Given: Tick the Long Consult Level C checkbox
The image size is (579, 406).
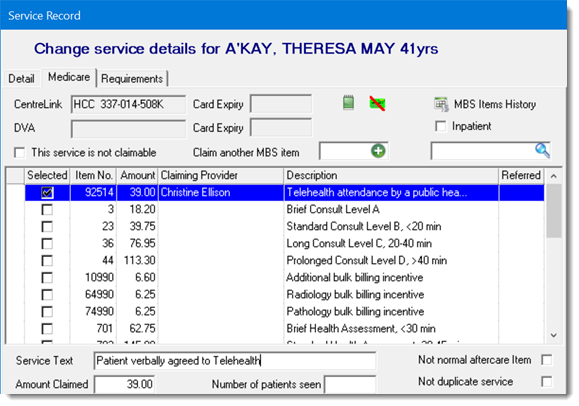Looking at the screenshot, I should click(x=47, y=243).
